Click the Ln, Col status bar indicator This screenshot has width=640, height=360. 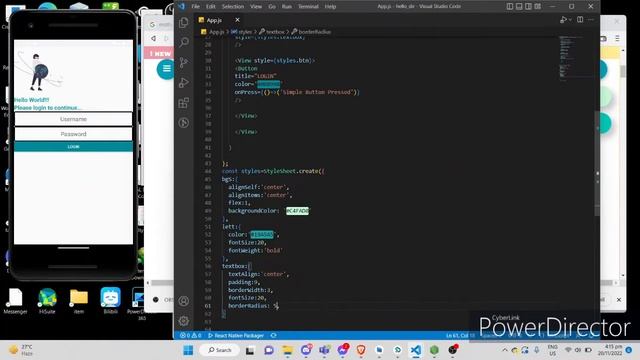click(460, 336)
